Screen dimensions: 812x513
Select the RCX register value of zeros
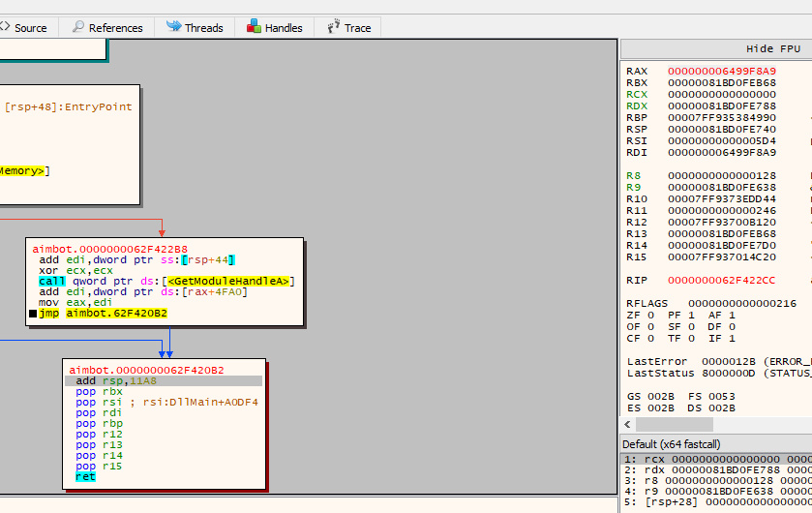721,94
